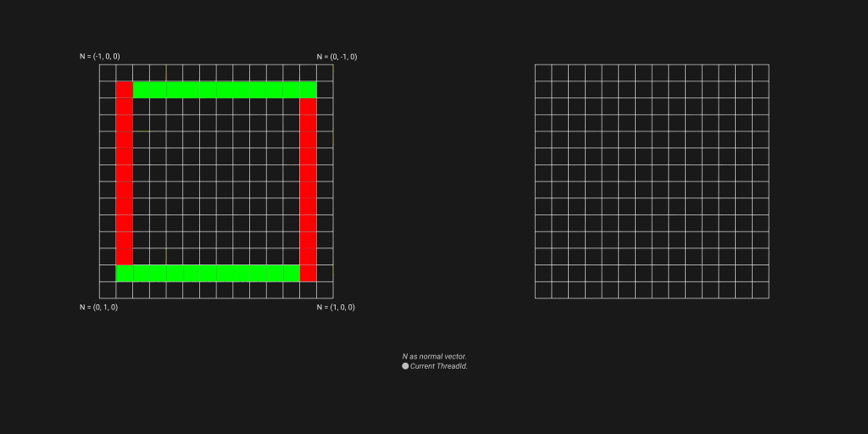
Task: Click the N = (-1, 0, 0) label
Action: 100,57
